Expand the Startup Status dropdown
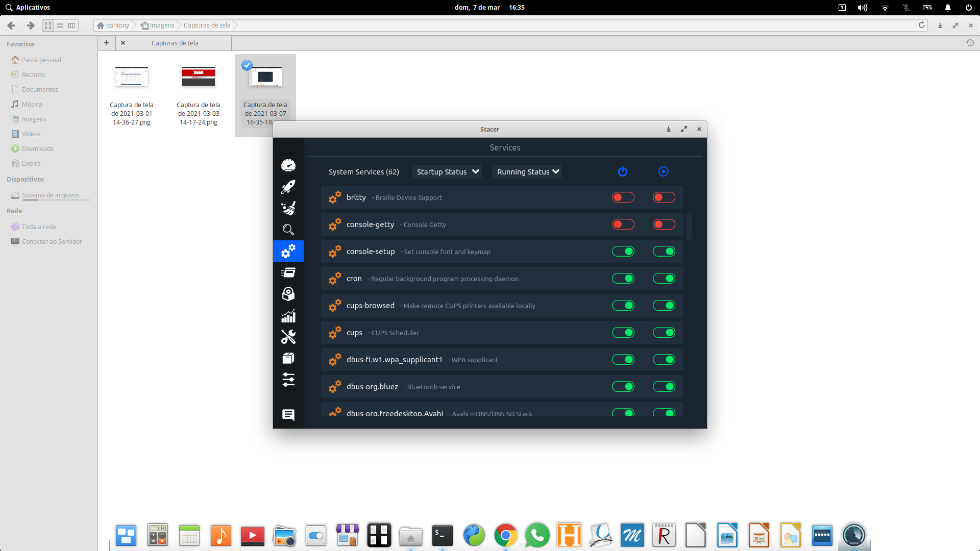The height and width of the screenshot is (551, 980). [447, 172]
